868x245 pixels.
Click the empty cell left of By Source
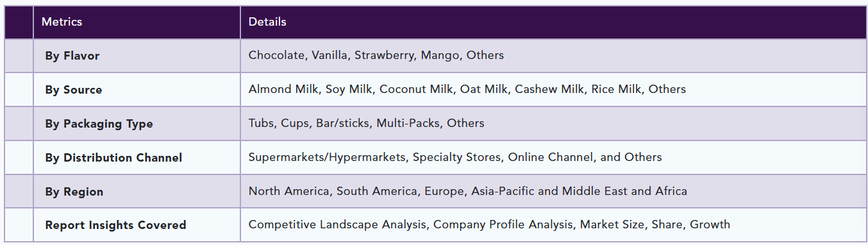click(x=19, y=90)
